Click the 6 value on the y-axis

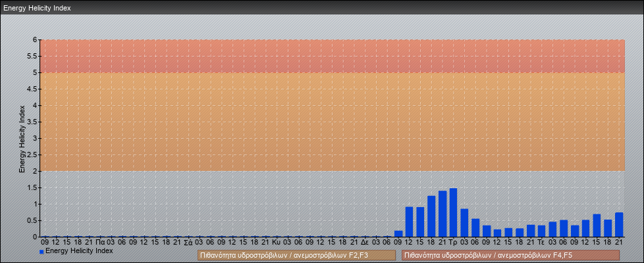coord(36,39)
